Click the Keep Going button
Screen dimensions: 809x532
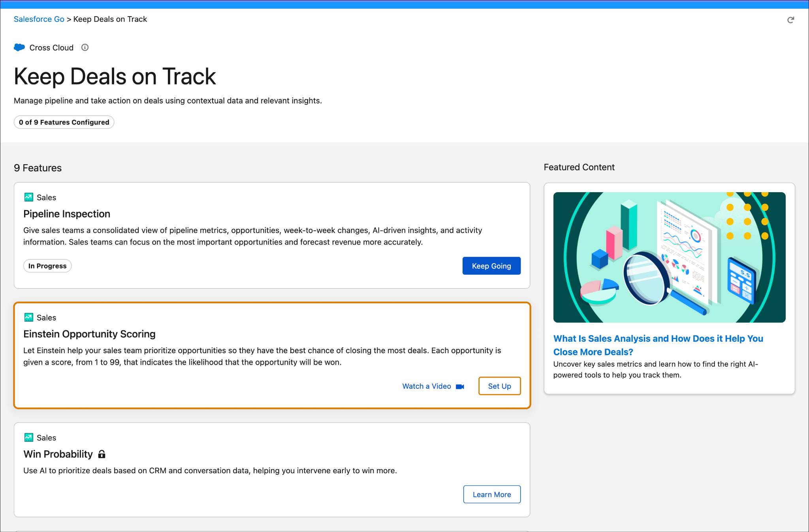(x=491, y=266)
